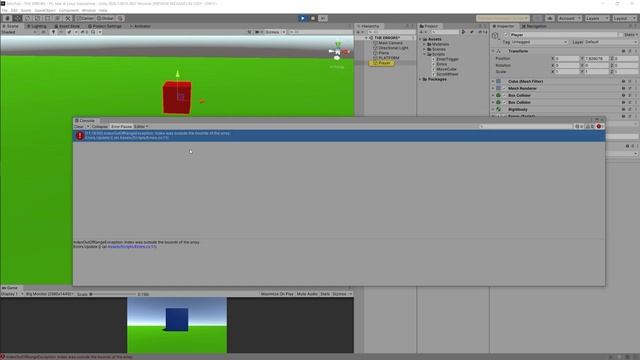The height and width of the screenshot is (360, 640).
Task: Expand the Materials folder
Action: tap(424, 44)
